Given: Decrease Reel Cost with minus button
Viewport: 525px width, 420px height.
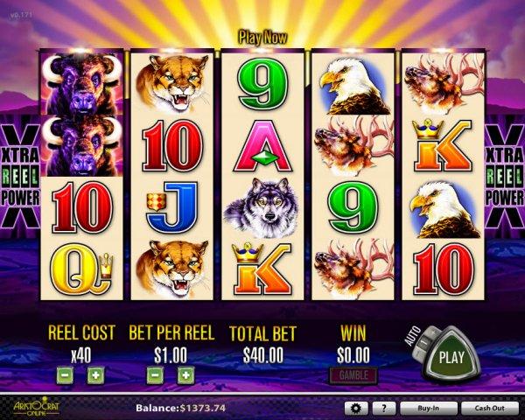Looking at the screenshot, I should tap(65, 375).
